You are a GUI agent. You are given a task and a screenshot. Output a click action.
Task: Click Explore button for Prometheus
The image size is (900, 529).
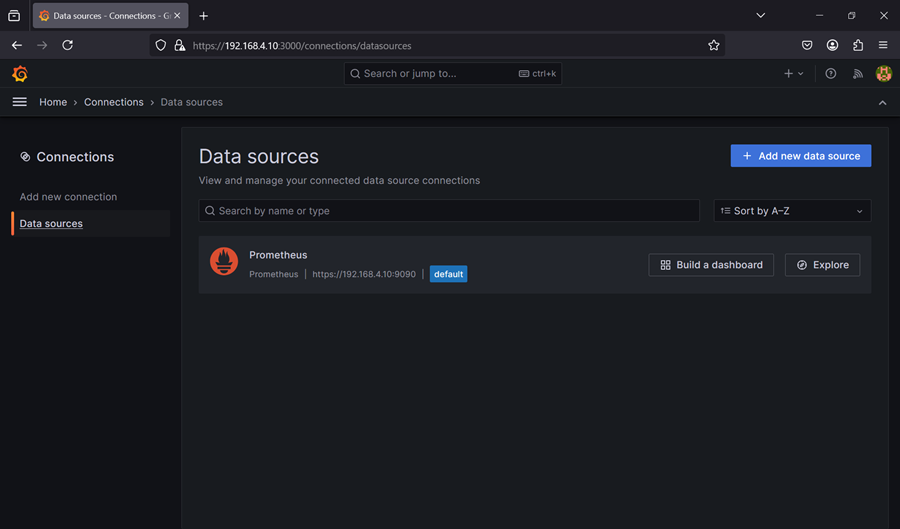pos(823,265)
